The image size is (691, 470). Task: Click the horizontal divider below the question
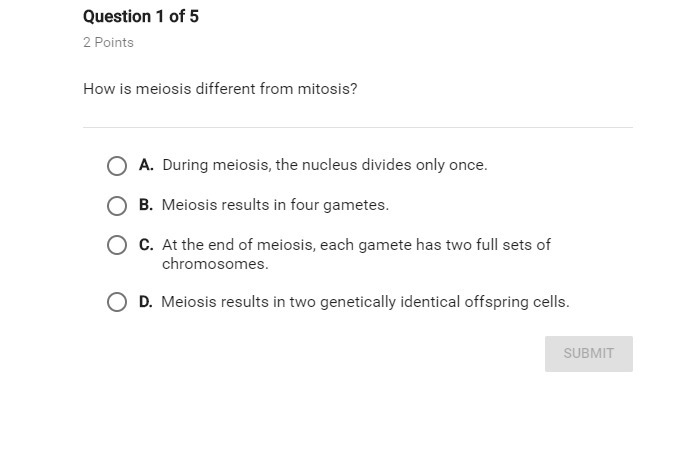(358, 128)
